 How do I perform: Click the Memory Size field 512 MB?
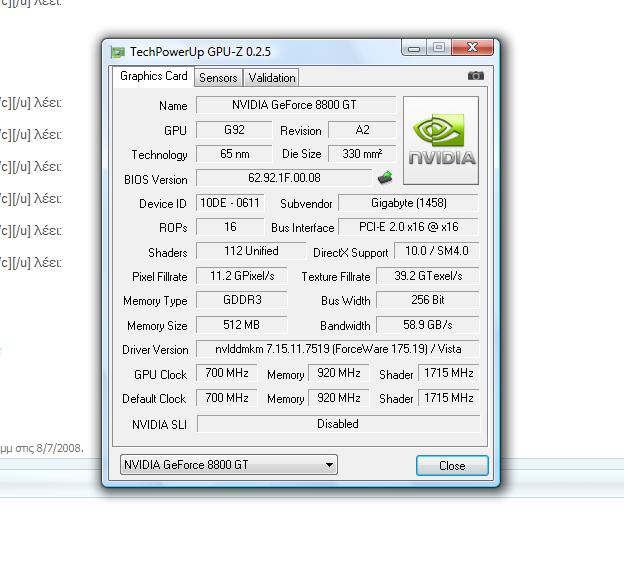tap(242, 325)
